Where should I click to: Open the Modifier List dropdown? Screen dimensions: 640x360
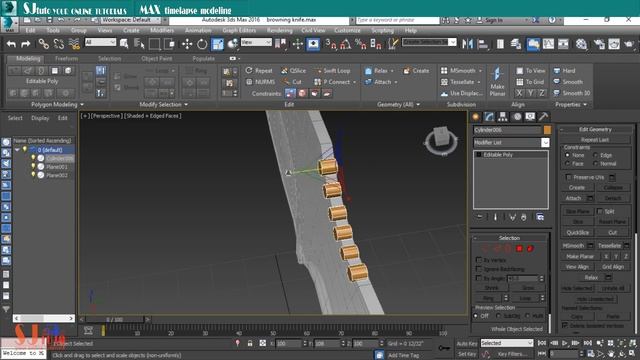545,142
